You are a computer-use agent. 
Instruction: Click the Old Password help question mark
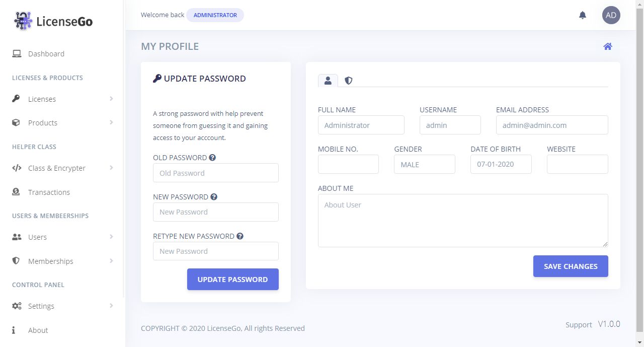pos(212,158)
